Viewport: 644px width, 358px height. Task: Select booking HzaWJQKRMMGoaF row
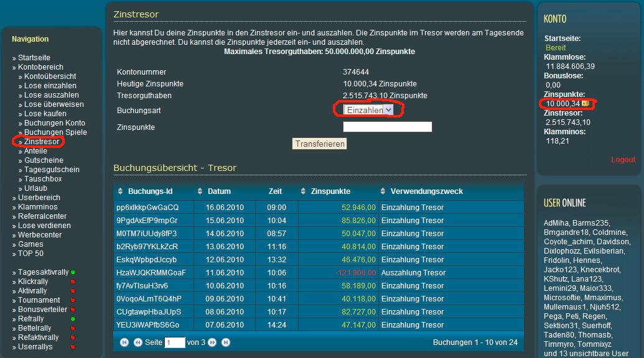pos(319,273)
